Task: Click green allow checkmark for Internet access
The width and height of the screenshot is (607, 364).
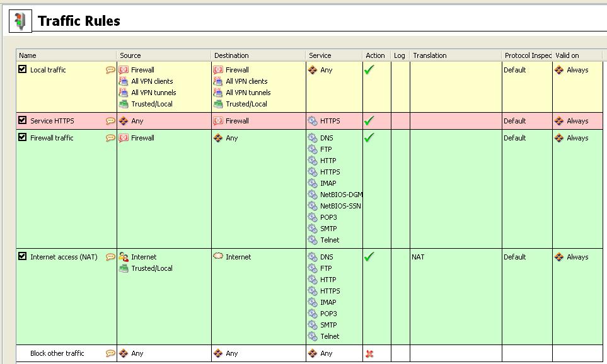Action: [369, 256]
